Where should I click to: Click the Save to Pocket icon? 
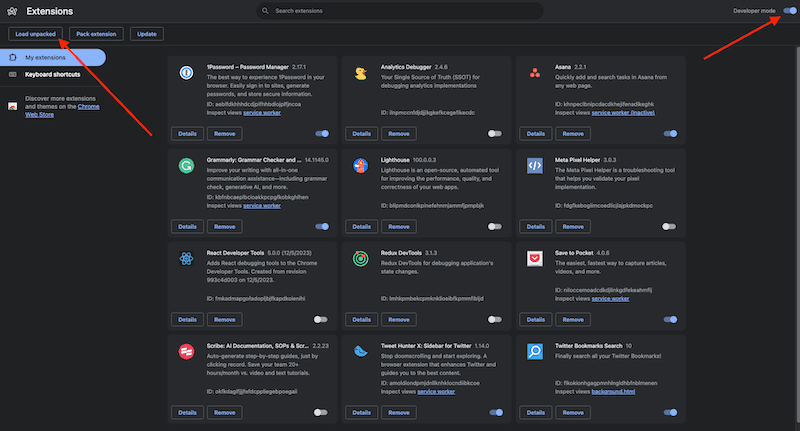coord(535,259)
